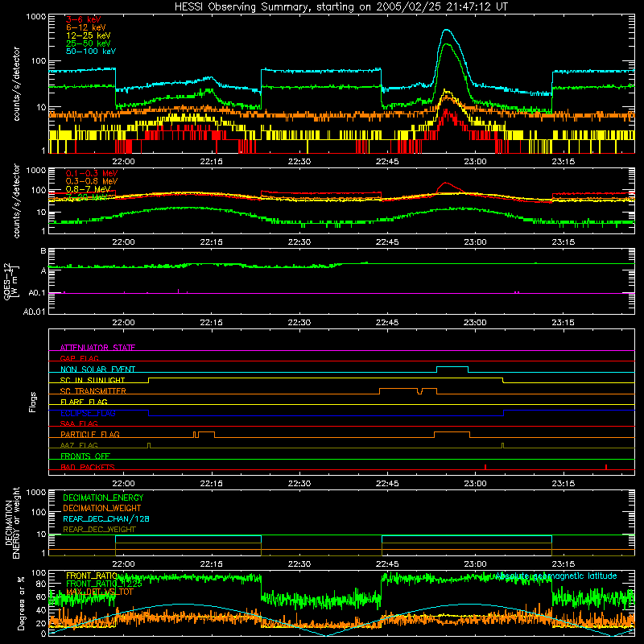Select the GAP FLAG label
This screenshot has width=644, height=644.
tap(79, 358)
